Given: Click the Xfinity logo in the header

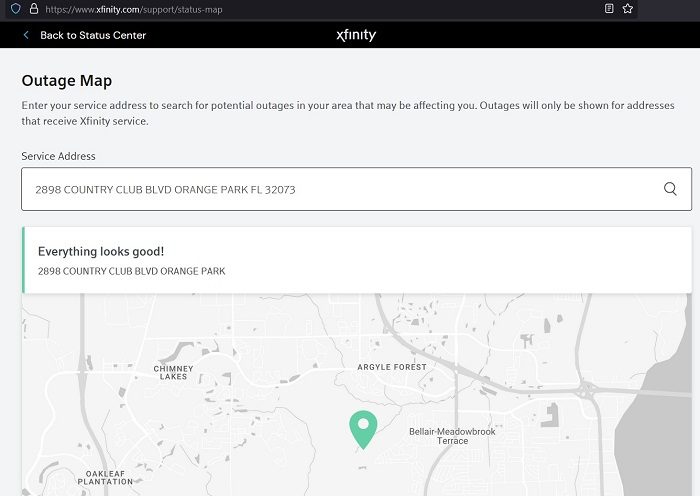Looking at the screenshot, I should point(356,35).
